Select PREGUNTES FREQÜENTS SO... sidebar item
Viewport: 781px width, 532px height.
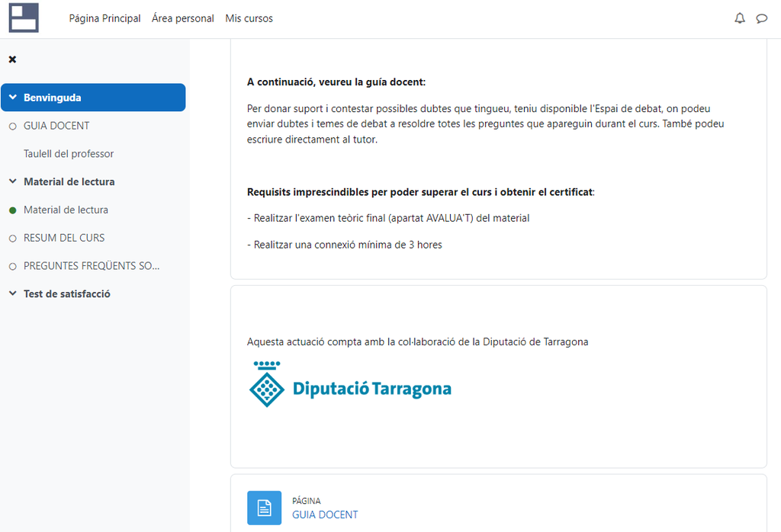coord(92,266)
